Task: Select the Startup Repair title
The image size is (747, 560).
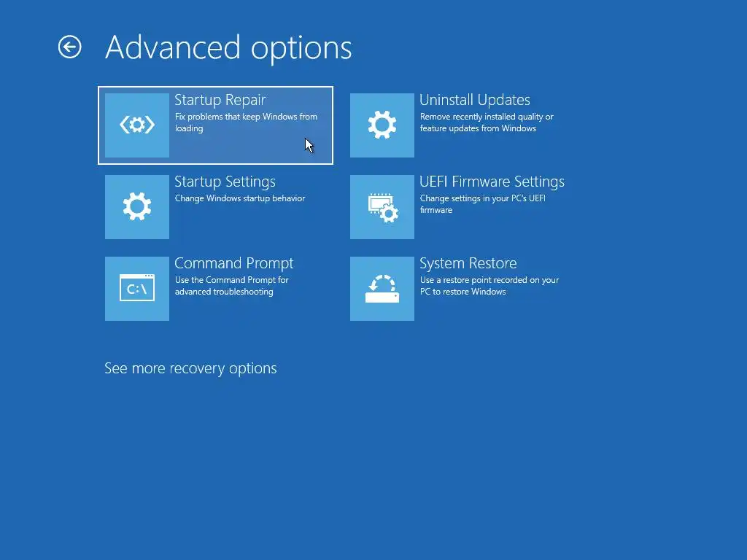Action: [220, 100]
